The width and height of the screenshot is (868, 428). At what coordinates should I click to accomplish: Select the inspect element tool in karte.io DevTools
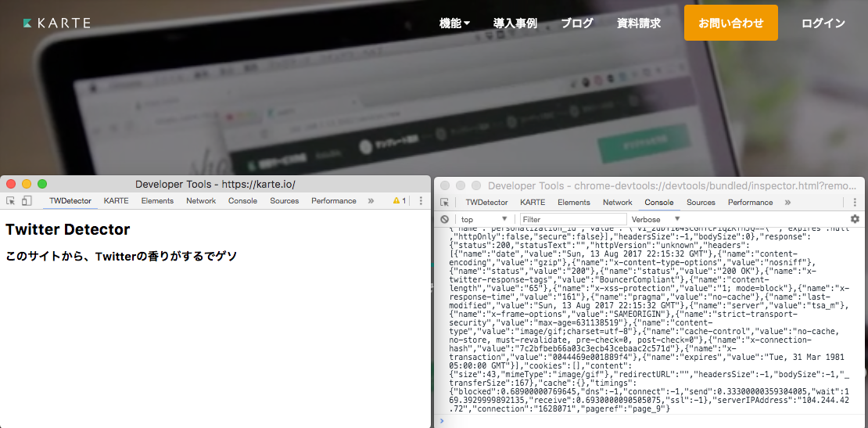coord(11,201)
